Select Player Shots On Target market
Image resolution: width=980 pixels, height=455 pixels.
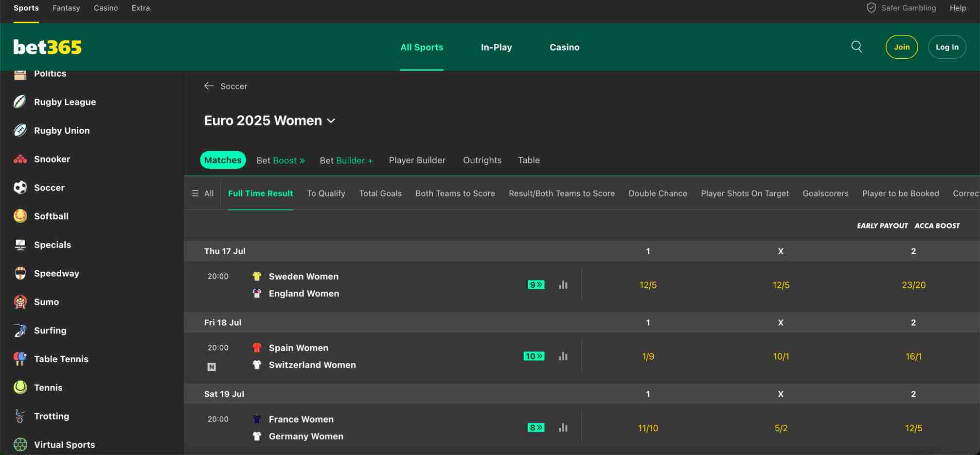click(745, 193)
